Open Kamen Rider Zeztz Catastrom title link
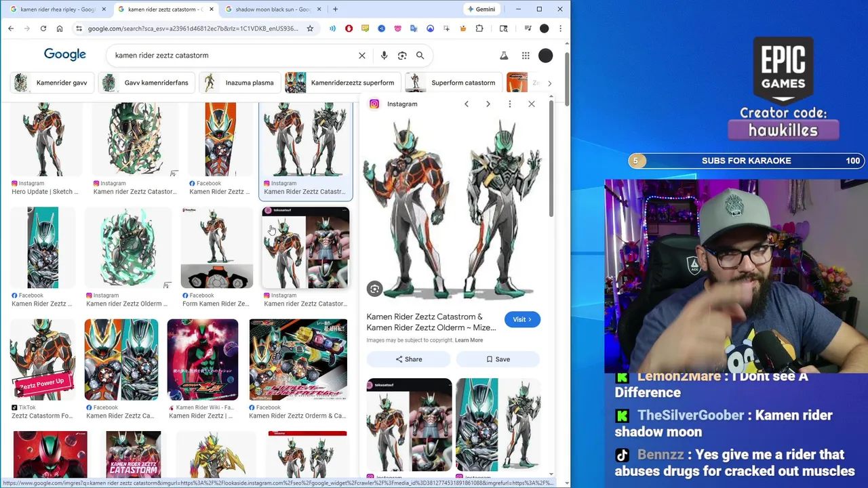 [431, 322]
